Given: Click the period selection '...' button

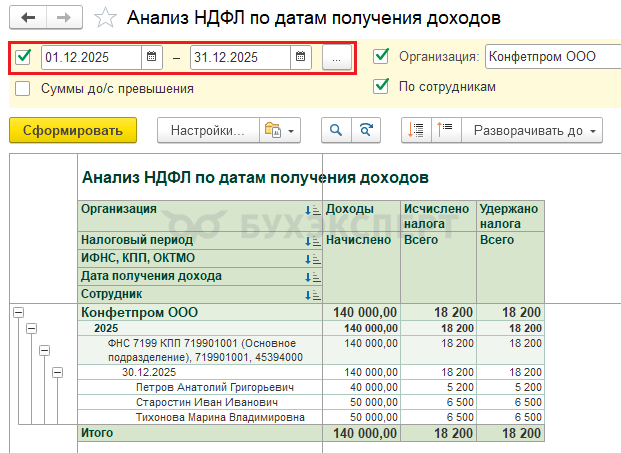Looking at the screenshot, I should (336, 58).
